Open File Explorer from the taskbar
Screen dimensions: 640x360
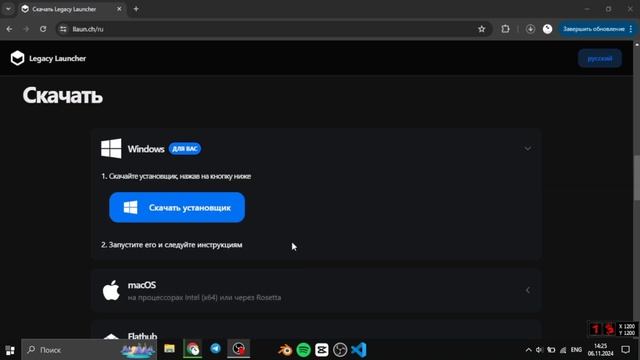coord(169,349)
